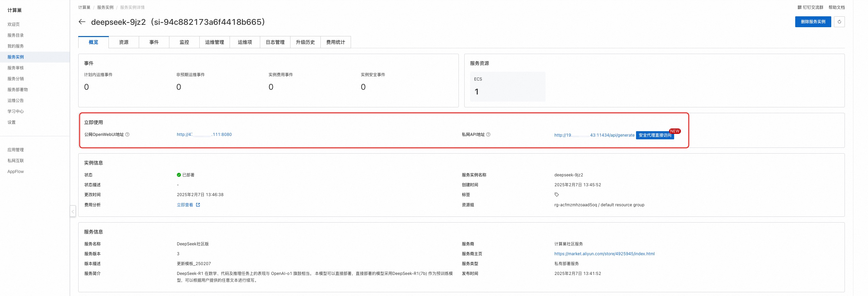Click the 实例安全事件 count 0
The image size is (868, 296).
pyautogui.click(x=363, y=87)
